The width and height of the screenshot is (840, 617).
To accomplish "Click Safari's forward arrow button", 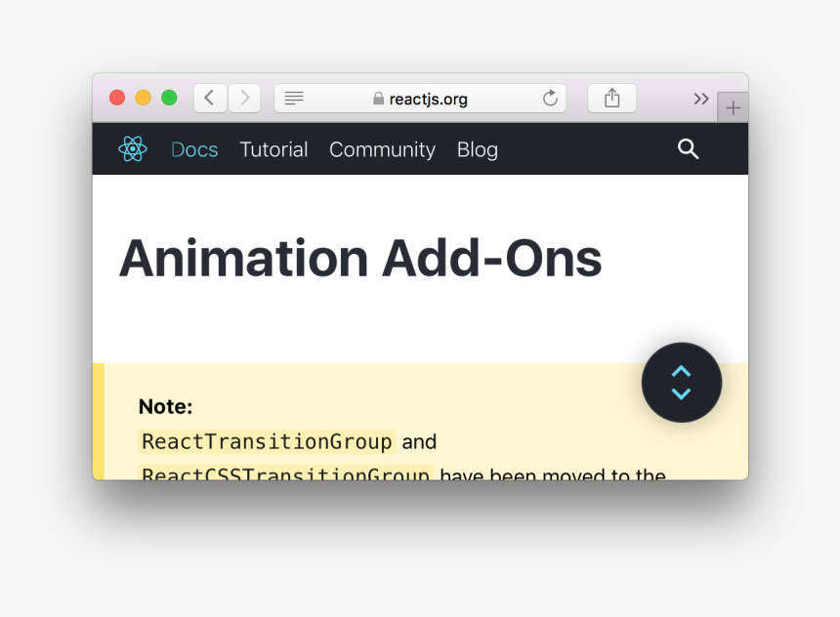I will [x=244, y=98].
